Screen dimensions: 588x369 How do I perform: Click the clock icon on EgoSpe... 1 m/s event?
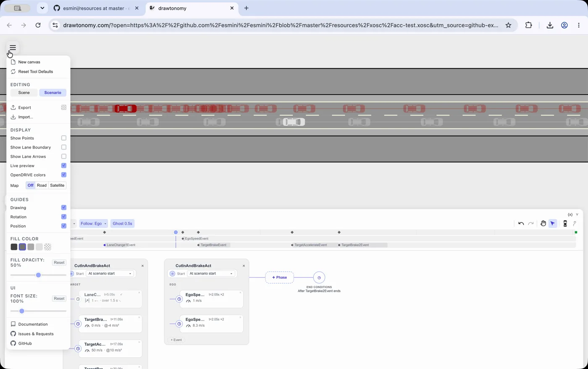point(179,299)
